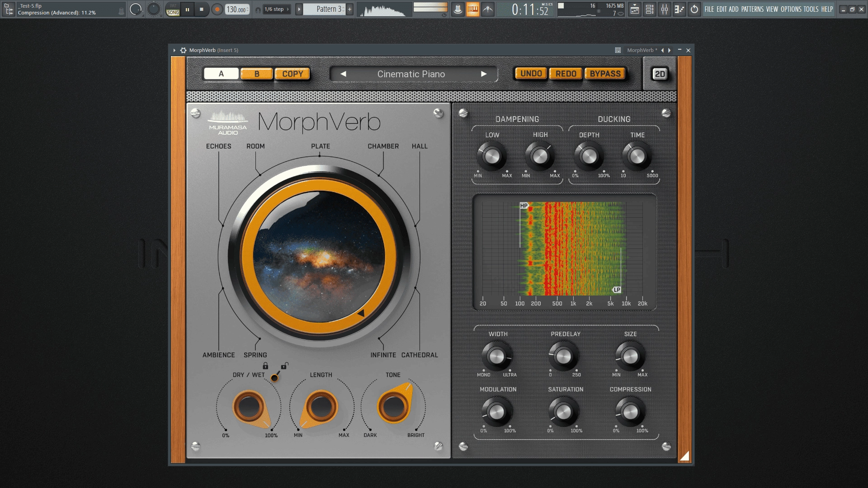
Task: Toggle the BYPASS button
Action: point(605,74)
